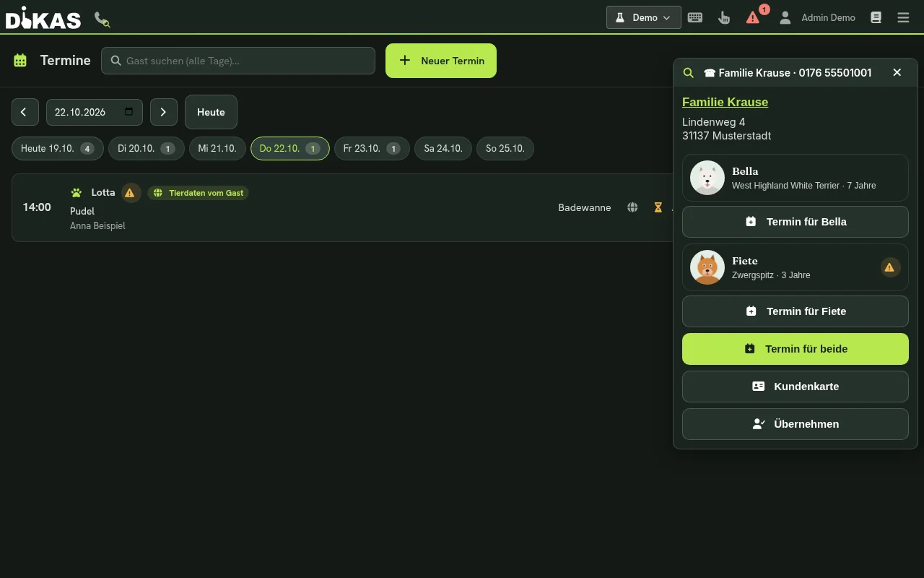Click the green calendar icon next to Termine
Viewport: 924px width, 578px height.
[20, 61]
